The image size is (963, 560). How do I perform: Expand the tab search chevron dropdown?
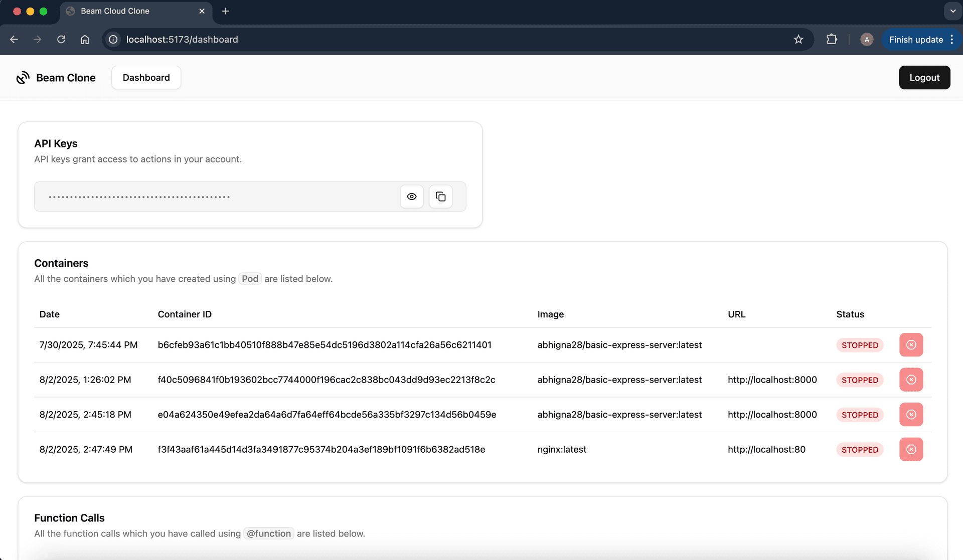coord(952,11)
